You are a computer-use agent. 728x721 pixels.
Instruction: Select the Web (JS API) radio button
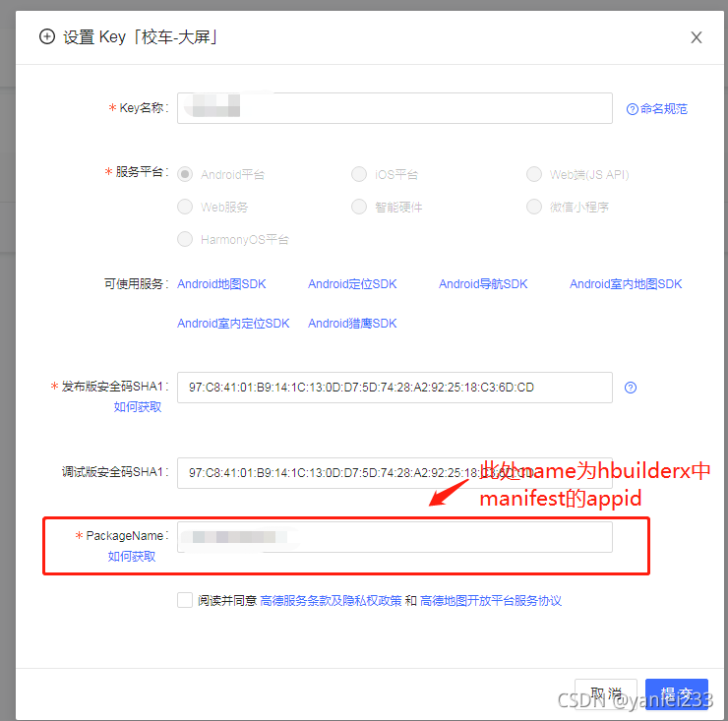click(534, 174)
